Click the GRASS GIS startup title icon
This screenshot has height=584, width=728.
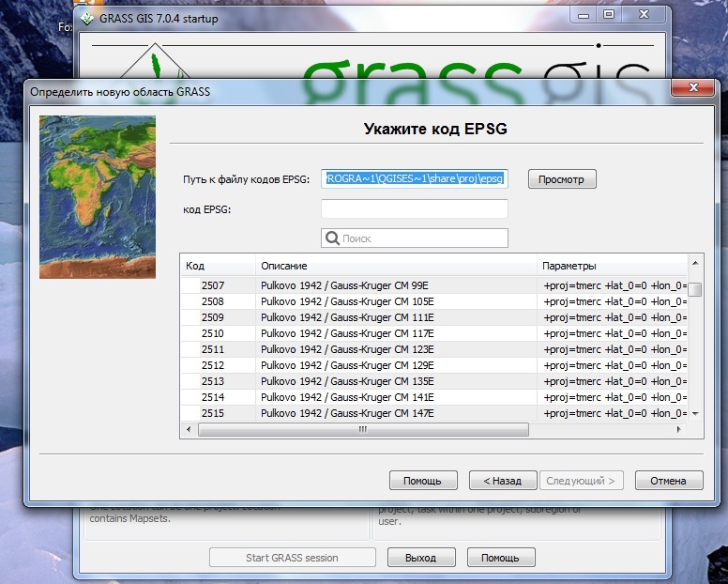point(87,17)
